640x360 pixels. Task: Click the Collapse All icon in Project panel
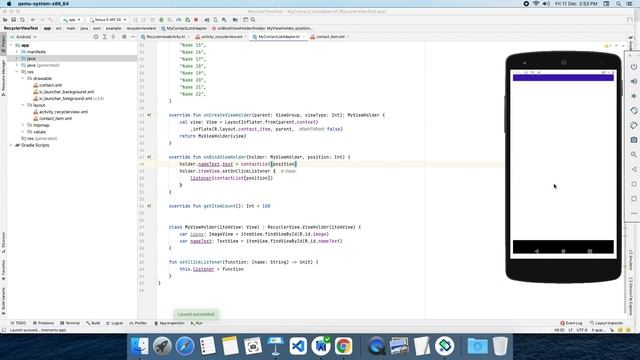coord(113,37)
